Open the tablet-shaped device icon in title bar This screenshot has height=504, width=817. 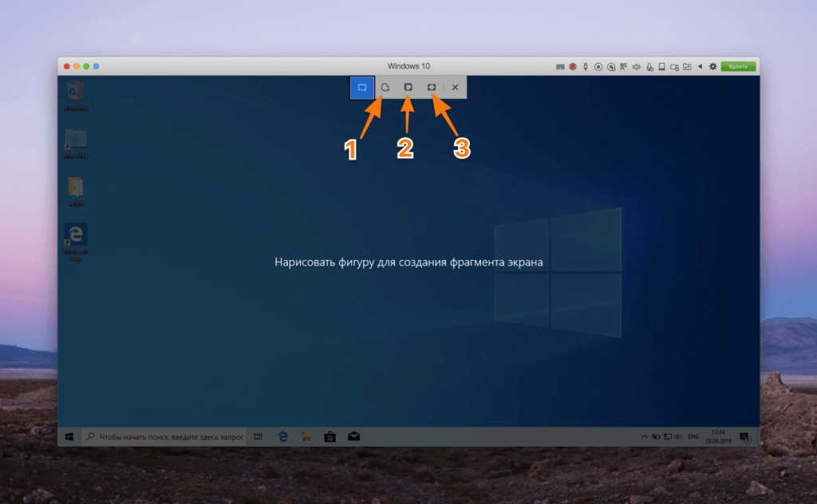[x=661, y=67]
